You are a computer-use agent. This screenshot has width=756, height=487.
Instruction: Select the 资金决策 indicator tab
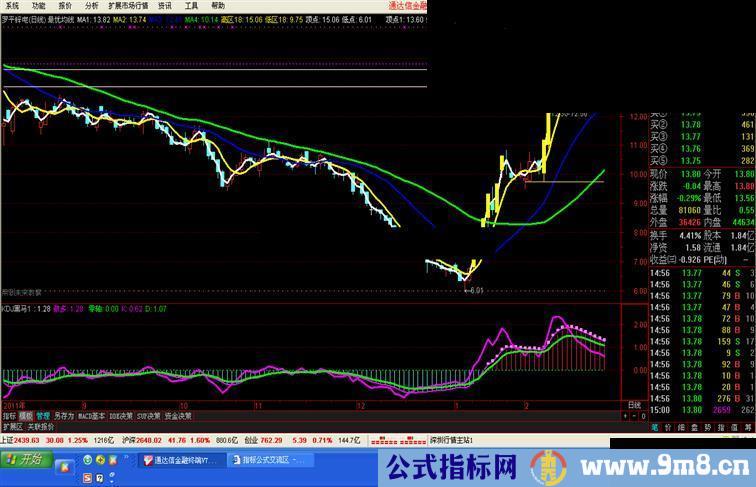pos(178,414)
